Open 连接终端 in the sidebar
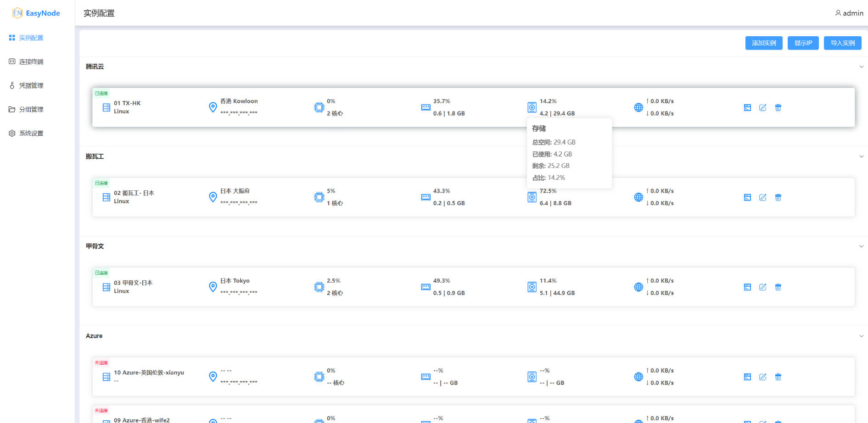This screenshot has height=423, width=868. click(x=31, y=61)
